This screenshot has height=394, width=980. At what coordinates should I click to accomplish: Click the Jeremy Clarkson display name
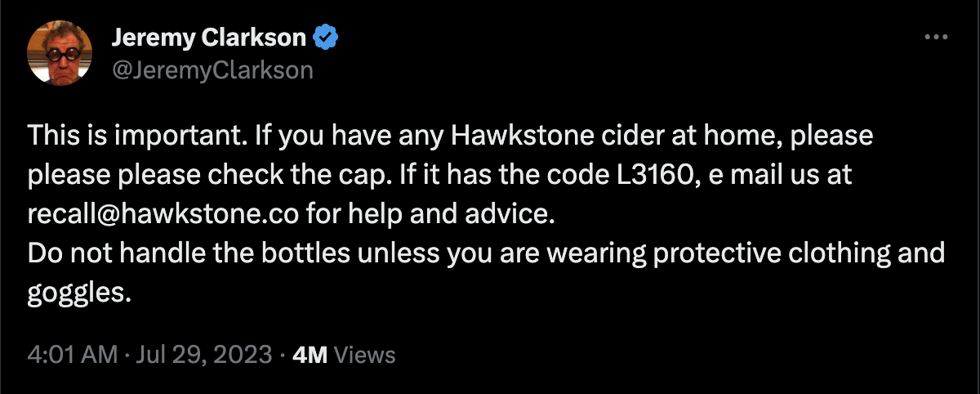click(x=208, y=38)
